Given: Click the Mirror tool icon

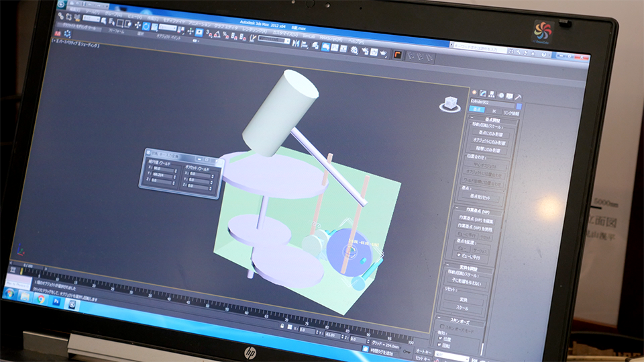Looking at the screenshot, I should (x=297, y=42).
